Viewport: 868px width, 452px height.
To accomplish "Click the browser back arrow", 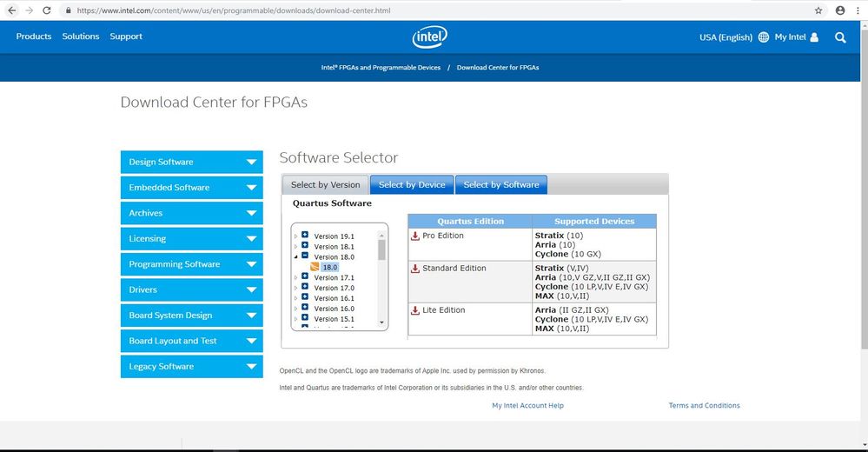I will (12, 10).
